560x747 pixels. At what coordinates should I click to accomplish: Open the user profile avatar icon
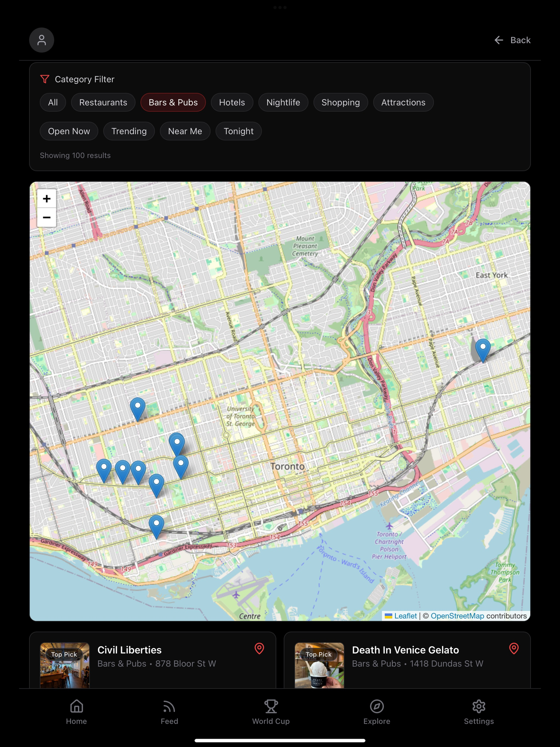(42, 40)
